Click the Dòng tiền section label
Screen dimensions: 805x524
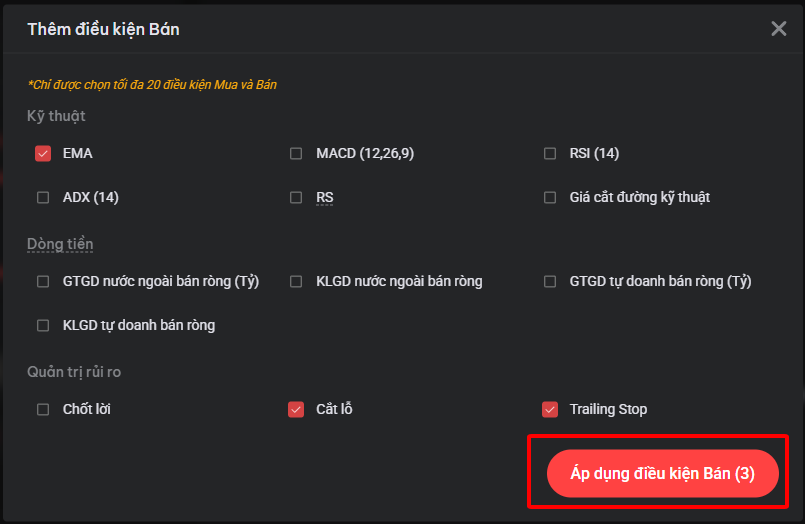(x=60, y=244)
